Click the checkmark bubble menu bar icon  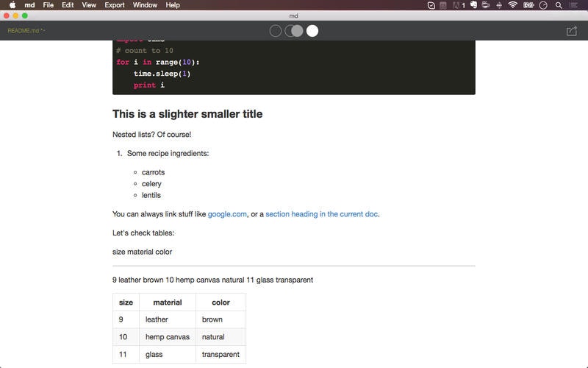coord(431,5)
